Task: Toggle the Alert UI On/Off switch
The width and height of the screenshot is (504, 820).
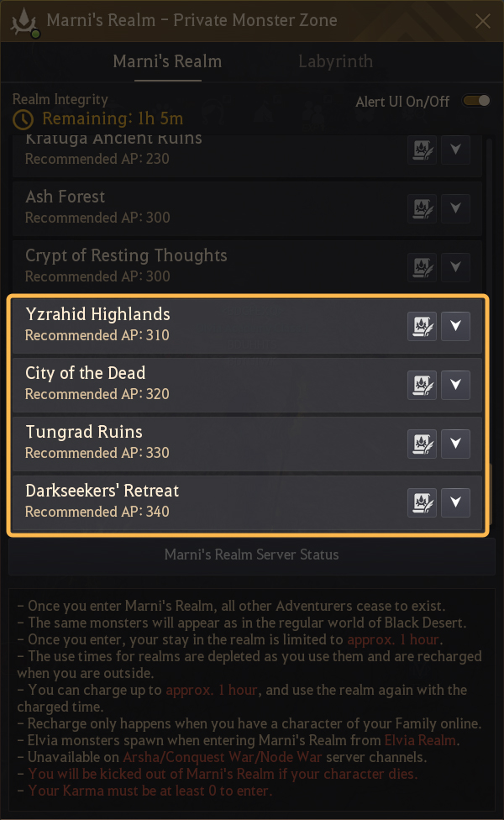Action: 476,102
